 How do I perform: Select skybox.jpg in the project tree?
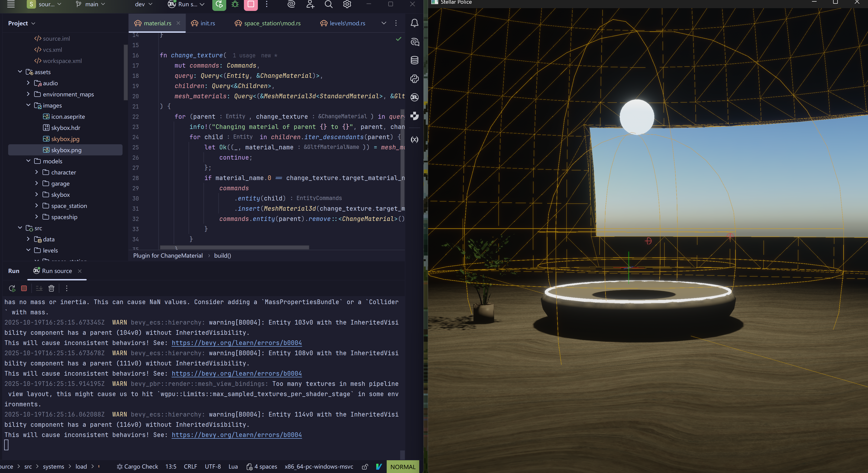65,139
